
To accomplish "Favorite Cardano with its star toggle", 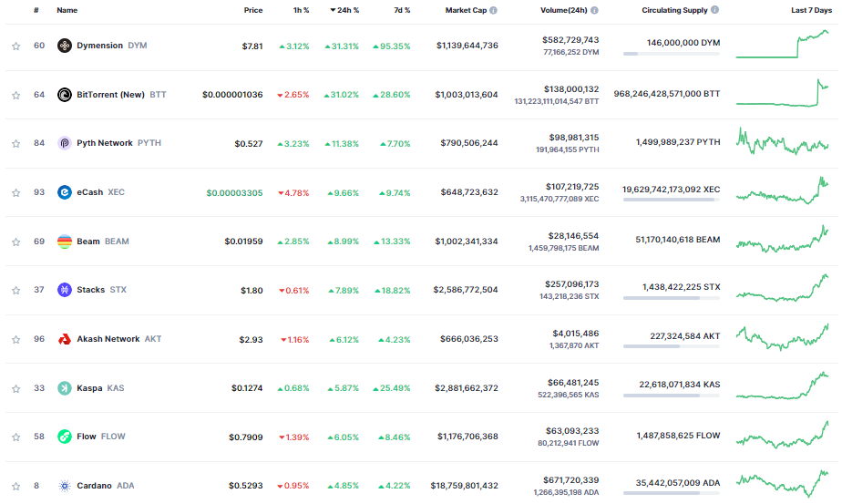I will (15, 486).
